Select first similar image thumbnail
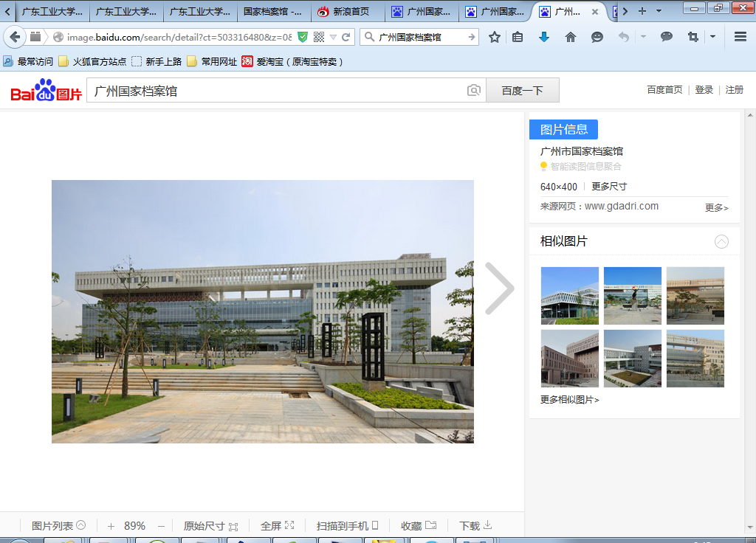756x543 pixels. coord(569,295)
